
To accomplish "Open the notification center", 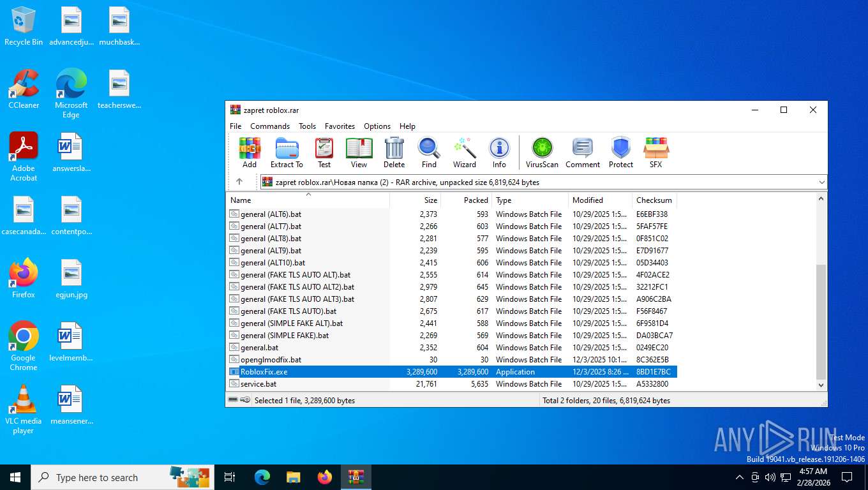I will 847,477.
